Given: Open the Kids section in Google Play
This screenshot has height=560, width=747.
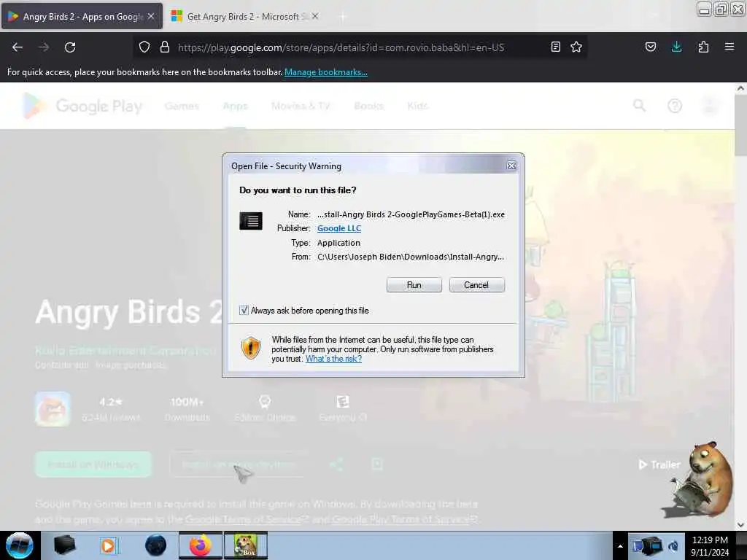Looking at the screenshot, I should point(417,106).
